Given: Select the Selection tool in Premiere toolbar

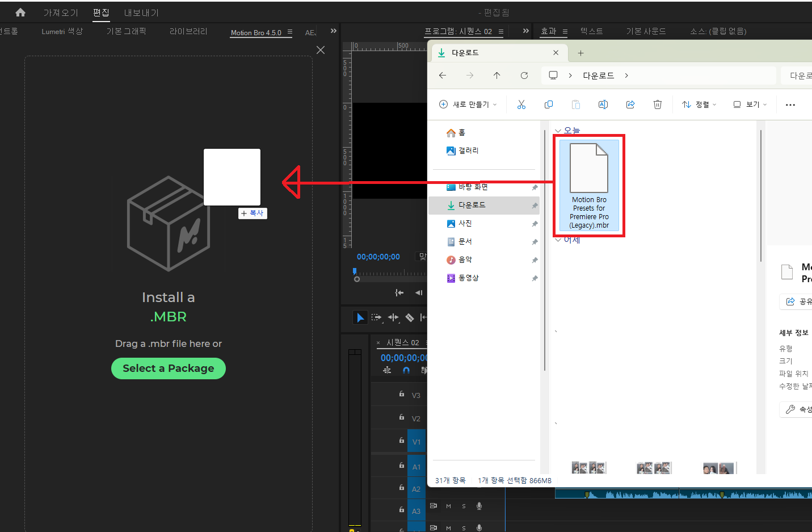Looking at the screenshot, I should pos(360,317).
